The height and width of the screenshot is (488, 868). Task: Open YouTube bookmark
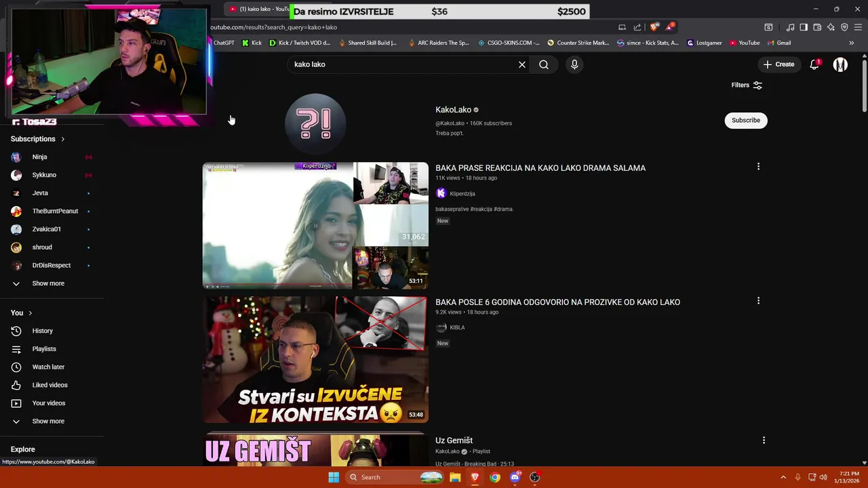click(745, 43)
